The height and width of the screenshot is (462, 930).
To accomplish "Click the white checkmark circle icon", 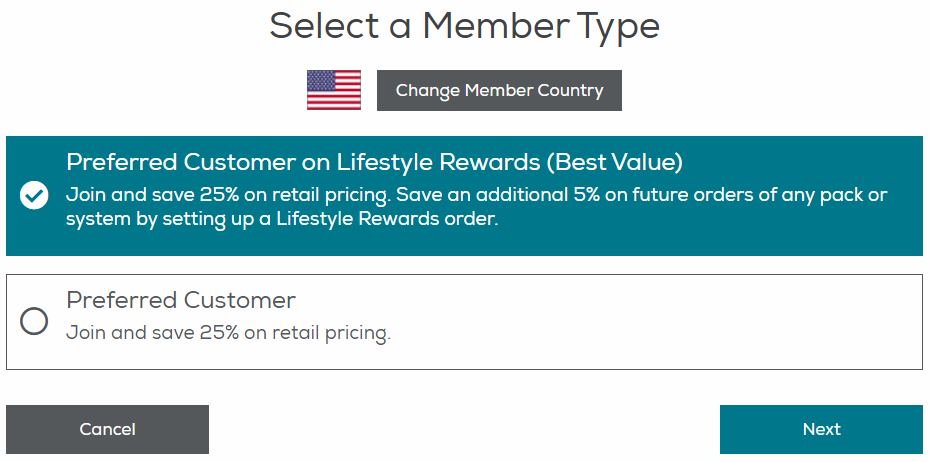I will (x=34, y=196).
